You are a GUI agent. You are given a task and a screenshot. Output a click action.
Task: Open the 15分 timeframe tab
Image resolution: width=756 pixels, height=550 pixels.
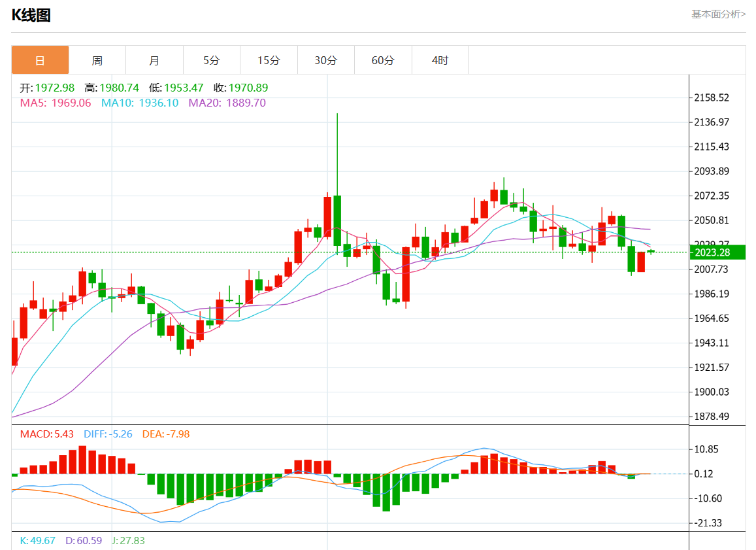269,60
